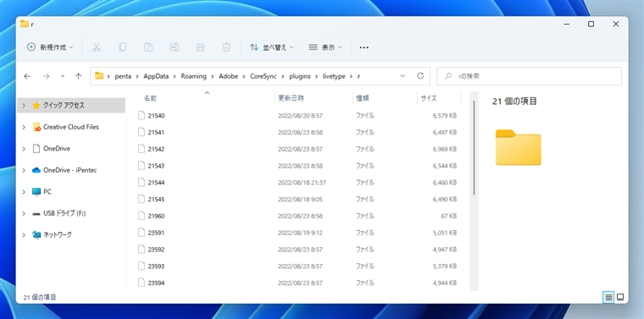The width and height of the screenshot is (644, 319).
Task: Click the 2022/08/18 21:37 date cell
Action: tap(302, 183)
